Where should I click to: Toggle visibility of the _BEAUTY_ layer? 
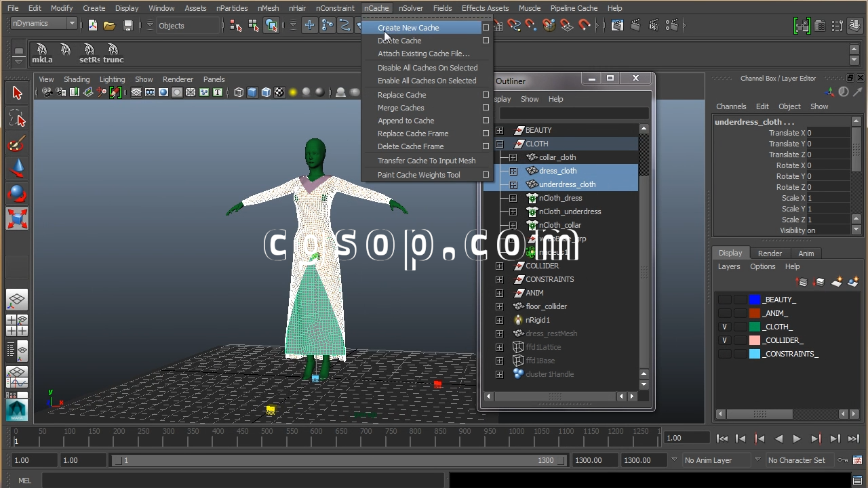click(x=724, y=300)
